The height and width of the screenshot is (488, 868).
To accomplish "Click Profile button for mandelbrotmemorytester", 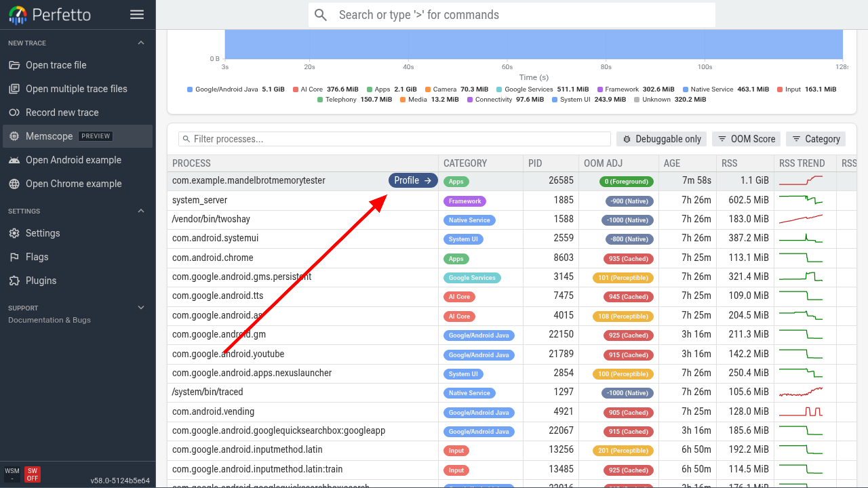I will [x=413, y=180].
